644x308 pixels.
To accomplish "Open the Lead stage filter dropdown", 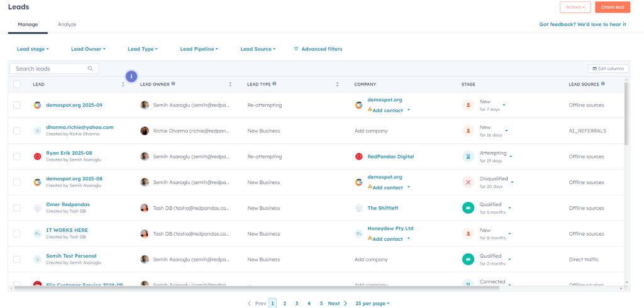I will (33, 49).
